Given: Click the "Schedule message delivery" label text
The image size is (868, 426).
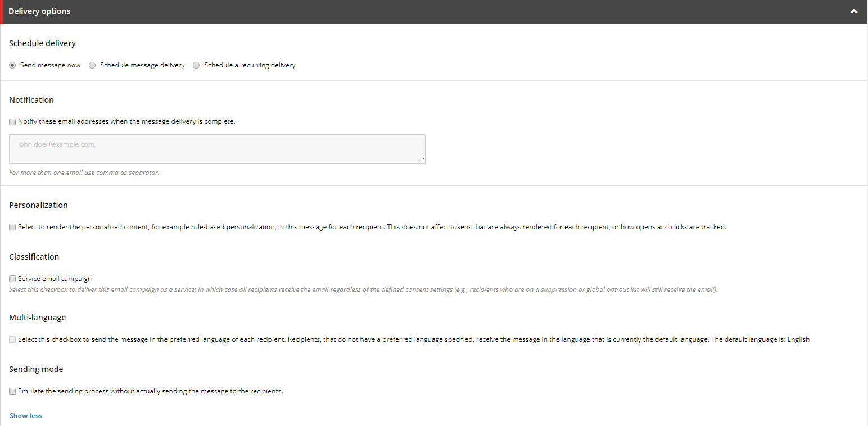Looking at the screenshot, I should tap(142, 65).
